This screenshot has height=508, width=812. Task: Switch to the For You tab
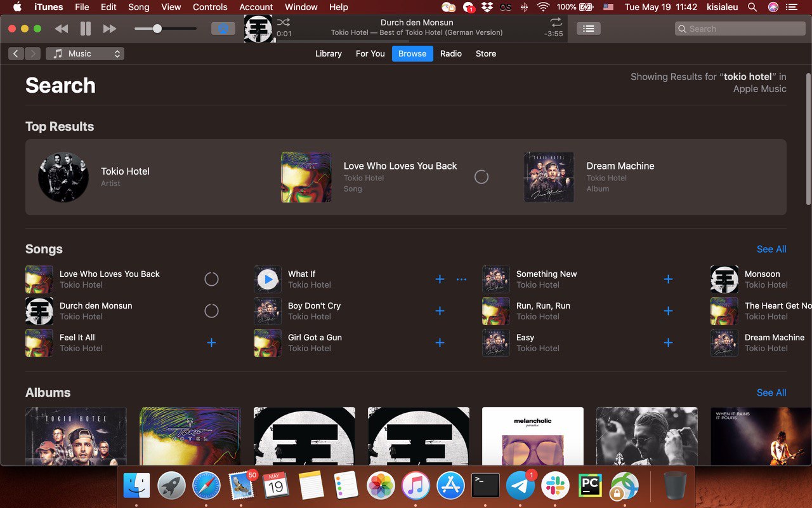pyautogui.click(x=370, y=54)
